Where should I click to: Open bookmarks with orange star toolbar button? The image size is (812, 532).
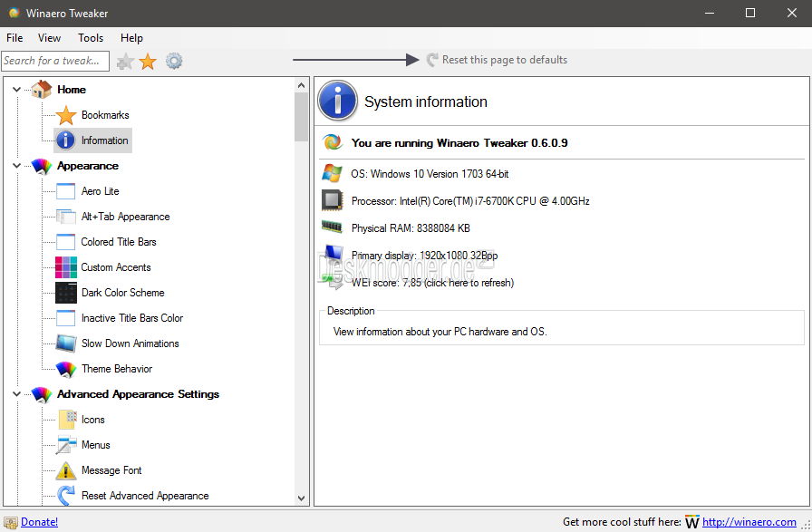[x=148, y=62]
